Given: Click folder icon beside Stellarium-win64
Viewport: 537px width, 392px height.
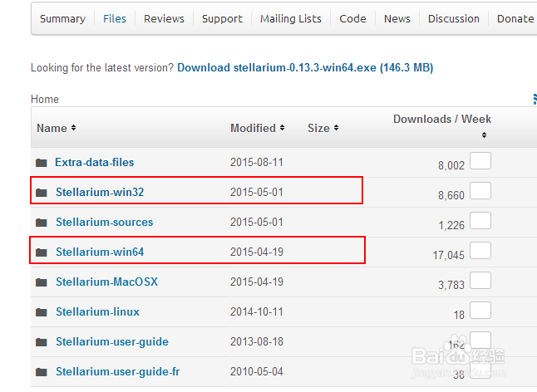Looking at the screenshot, I should coord(42,252).
